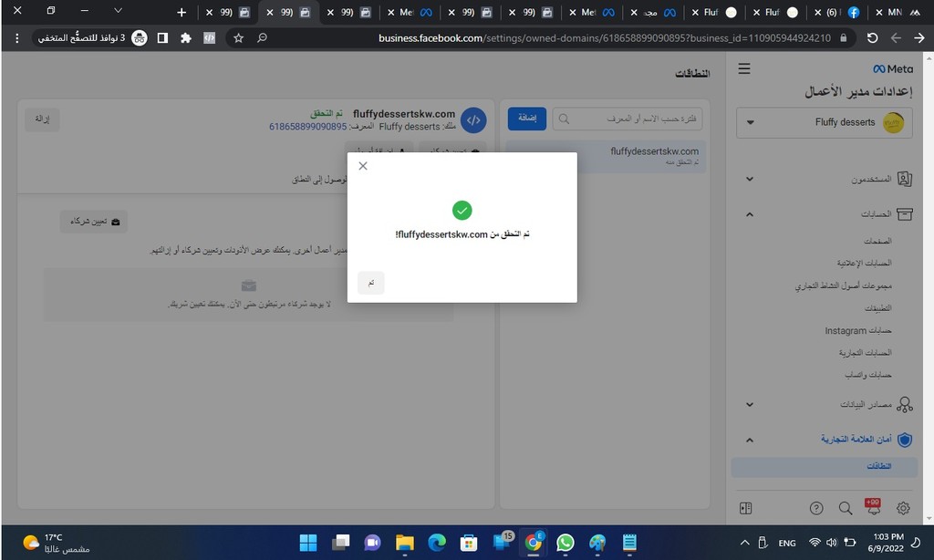
Task: Click the Users person icon in the sidebar
Action: pyautogui.click(x=904, y=179)
